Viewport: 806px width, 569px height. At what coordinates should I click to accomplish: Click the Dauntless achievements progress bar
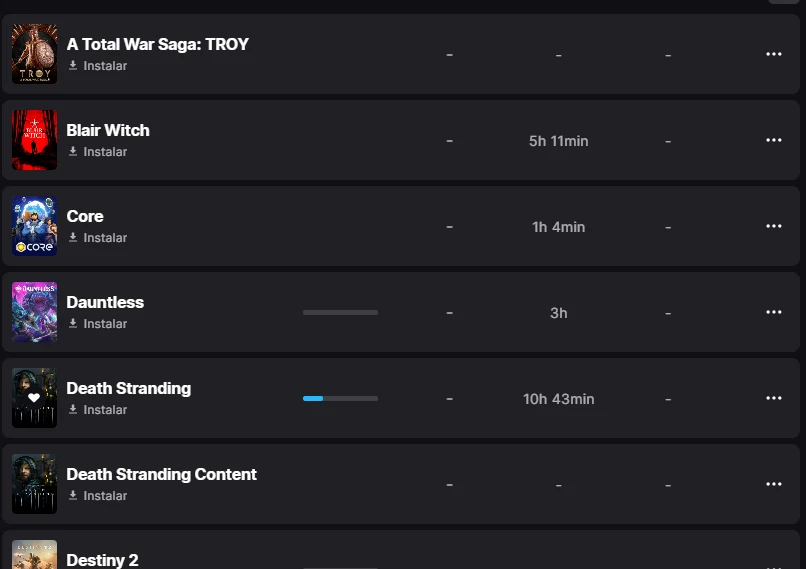click(340, 312)
